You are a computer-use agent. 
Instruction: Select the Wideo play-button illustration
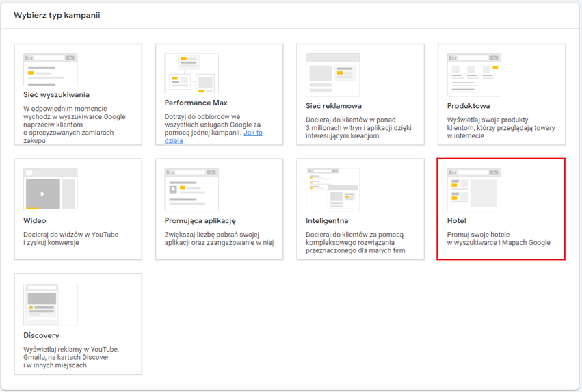click(42, 194)
